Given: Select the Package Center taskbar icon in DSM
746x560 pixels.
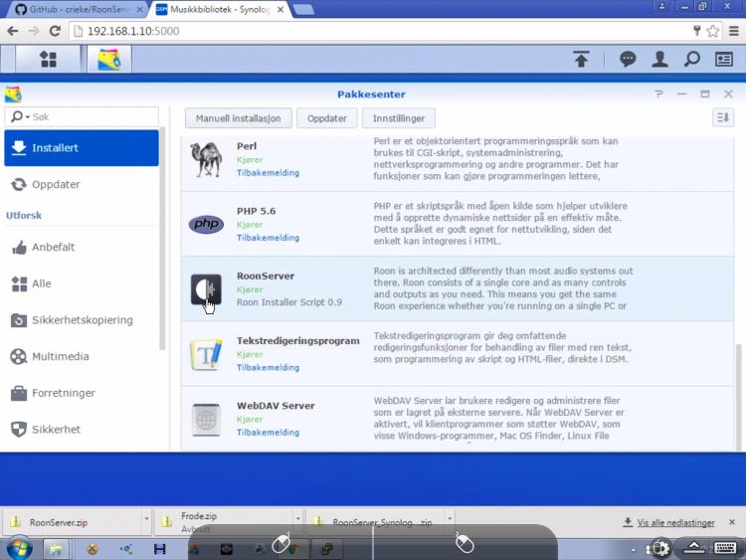Looking at the screenshot, I should point(109,59).
